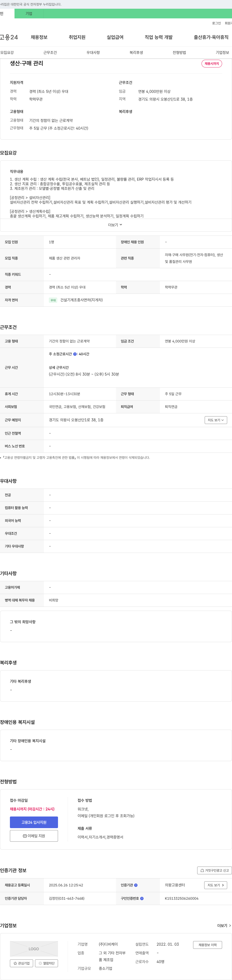Click 퇴직연금 value cell
Screen dimensions: 232x980
tap(171, 407)
